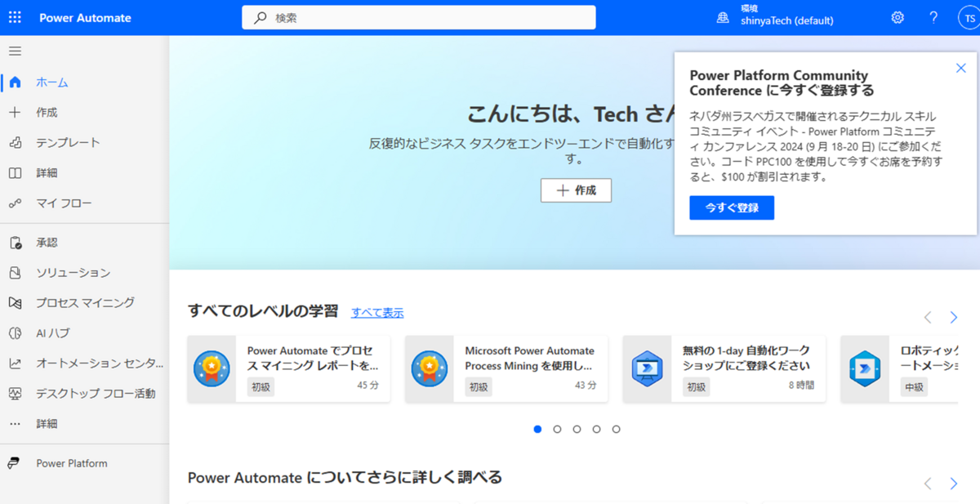Viewport: 980px width, 504px height.
Task: Open プロセス マイニング in the sidebar
Action: pos(85,303)
